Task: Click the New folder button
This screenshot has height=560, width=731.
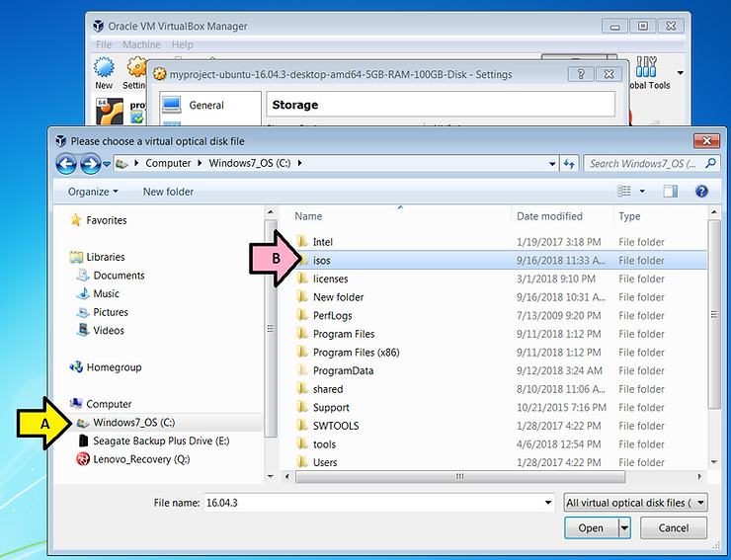Action: point(168,192)
